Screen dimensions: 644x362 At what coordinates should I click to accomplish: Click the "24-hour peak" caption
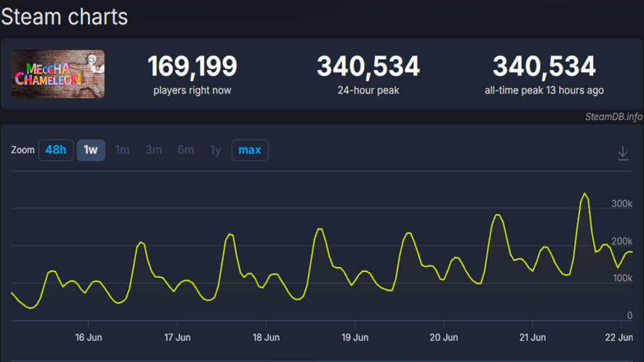pos(368,90)
